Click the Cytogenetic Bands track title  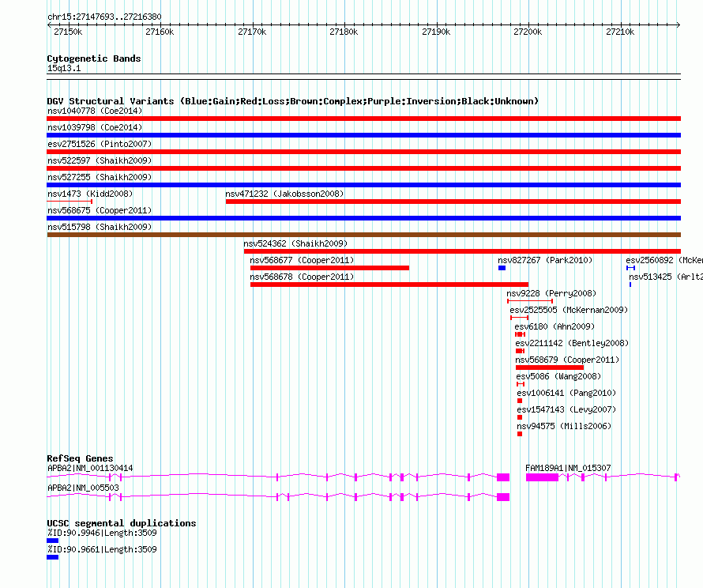tap(94, 58)
